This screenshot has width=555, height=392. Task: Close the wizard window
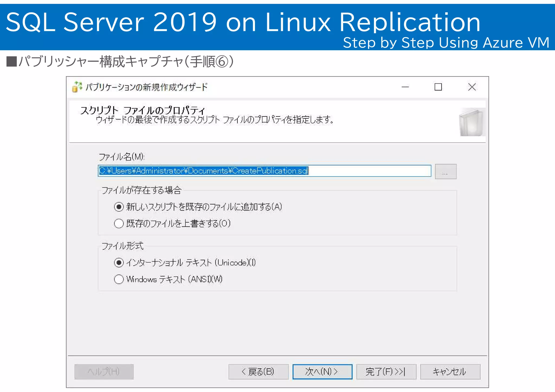pos(472,87)
